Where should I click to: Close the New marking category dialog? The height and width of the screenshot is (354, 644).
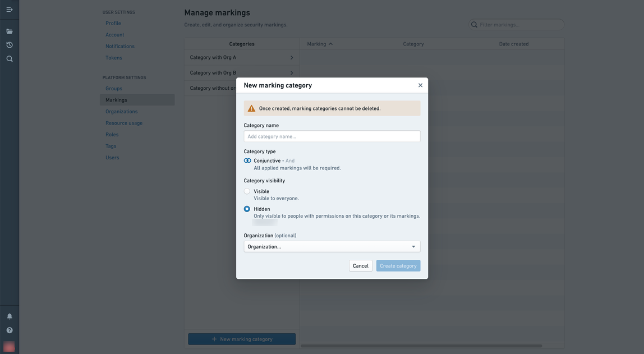point(420,85)
